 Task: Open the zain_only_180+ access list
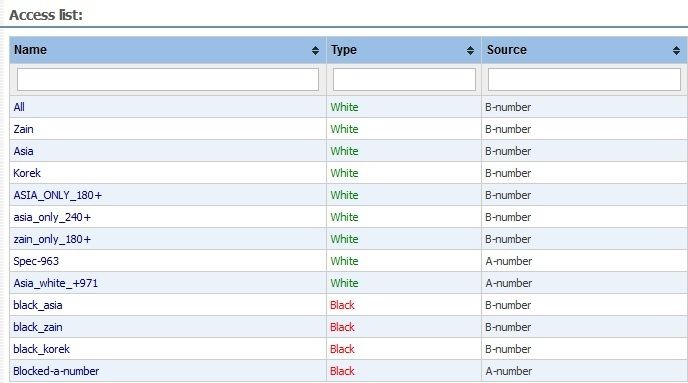point(52,239)
